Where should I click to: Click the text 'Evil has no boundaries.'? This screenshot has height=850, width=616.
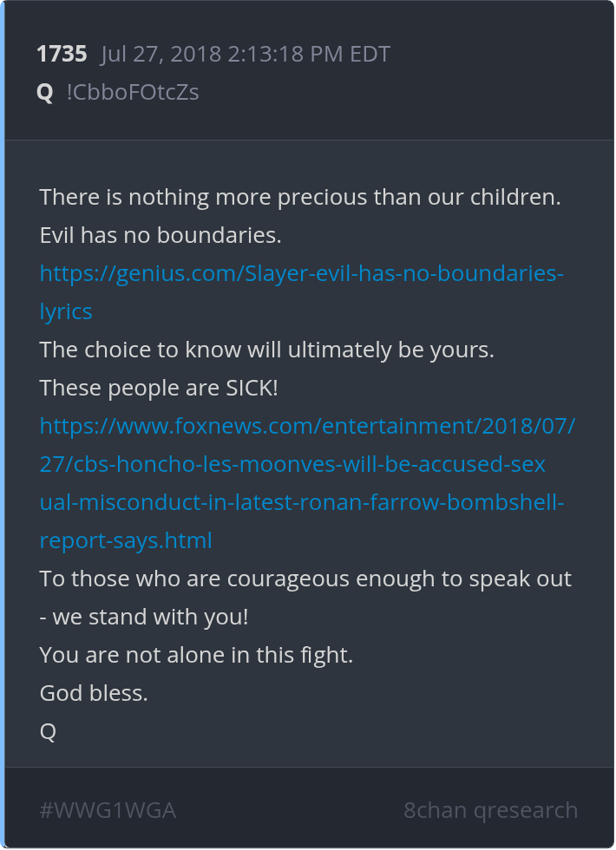point(161,236)
